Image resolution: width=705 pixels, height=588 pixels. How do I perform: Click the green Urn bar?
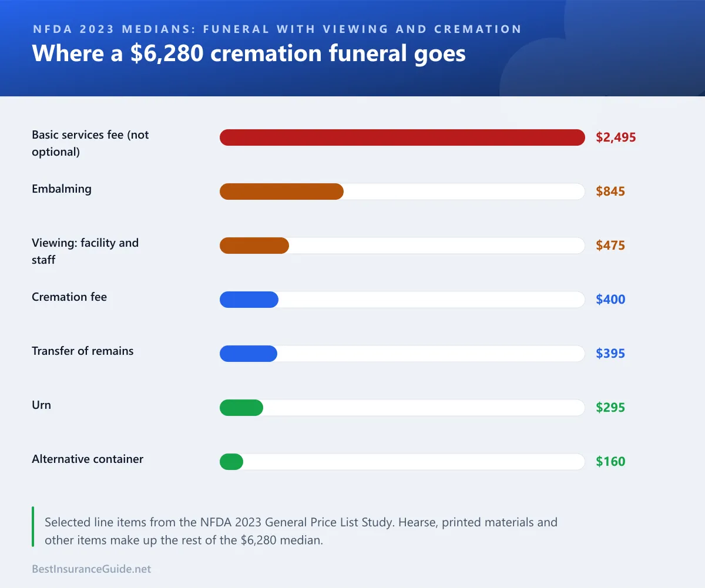coord(241,408)
